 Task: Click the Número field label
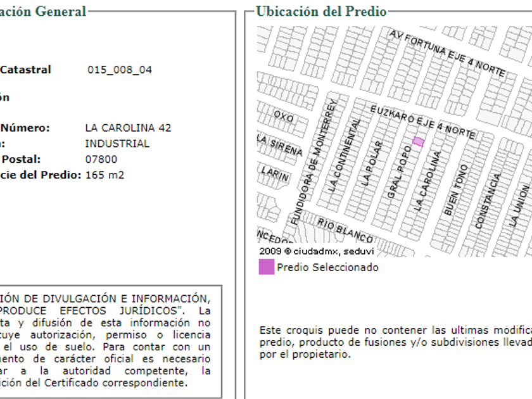[25, 128]
